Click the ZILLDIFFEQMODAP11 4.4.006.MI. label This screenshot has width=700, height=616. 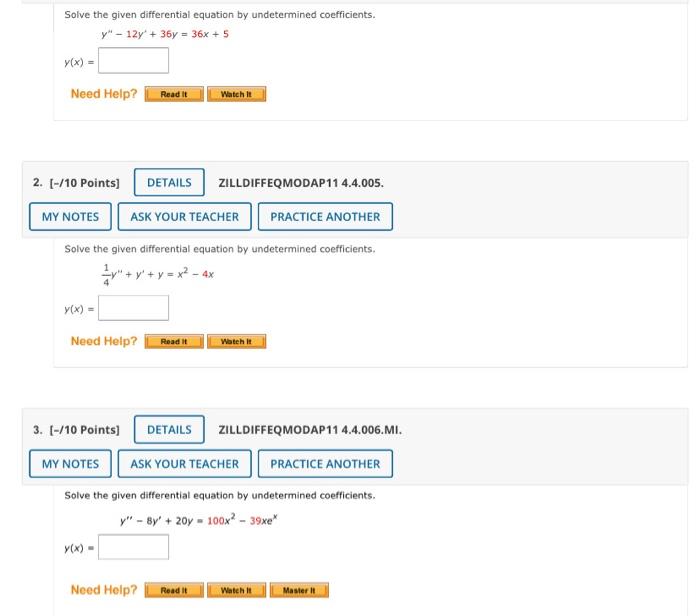310,430
